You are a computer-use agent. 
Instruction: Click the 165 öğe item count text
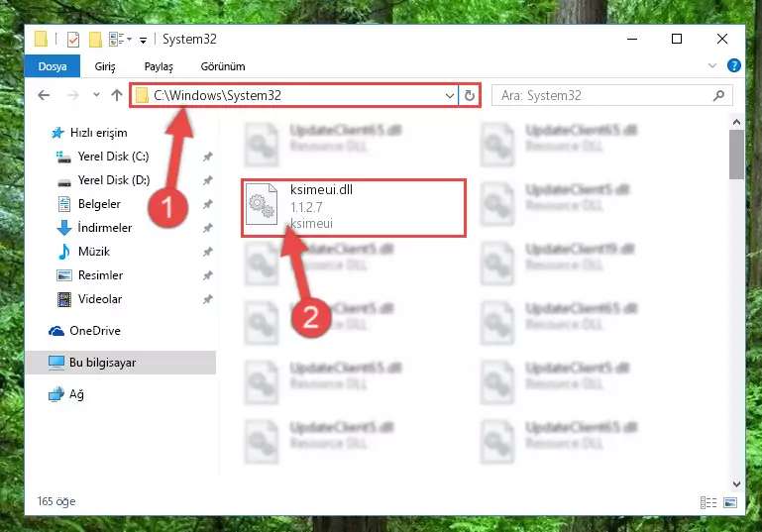pos(56,501)
